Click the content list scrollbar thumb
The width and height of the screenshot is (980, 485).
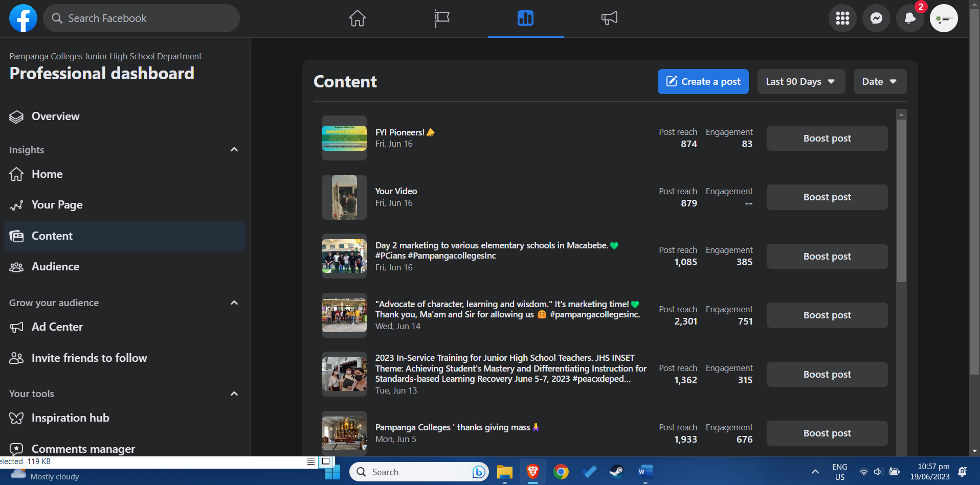[x=901, y=200]
